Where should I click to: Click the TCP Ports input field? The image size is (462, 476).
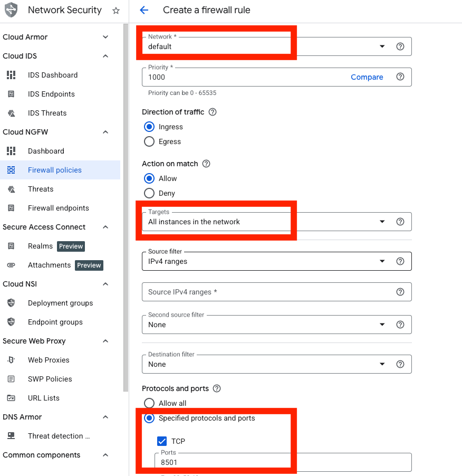click(x=283, y=462)
